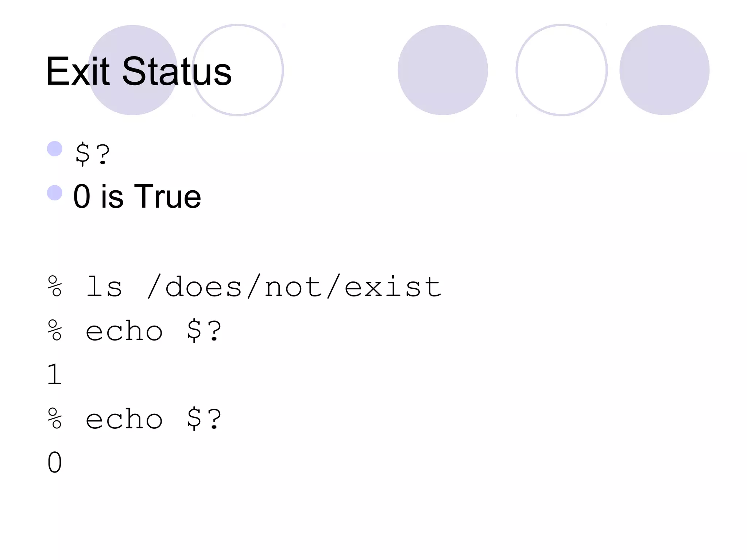Click the output line showing "1"

55,374
